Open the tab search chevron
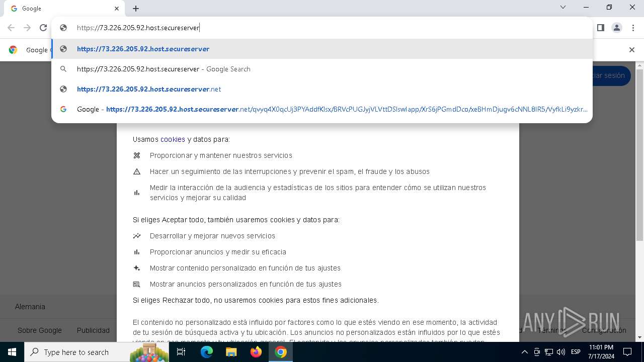Screen dimensions: 644x362 pyautogui.click(x=563, y=7)
